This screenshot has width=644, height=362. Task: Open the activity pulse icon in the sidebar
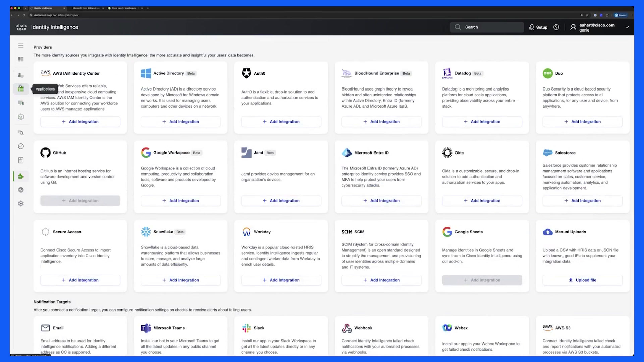point(21,190)
